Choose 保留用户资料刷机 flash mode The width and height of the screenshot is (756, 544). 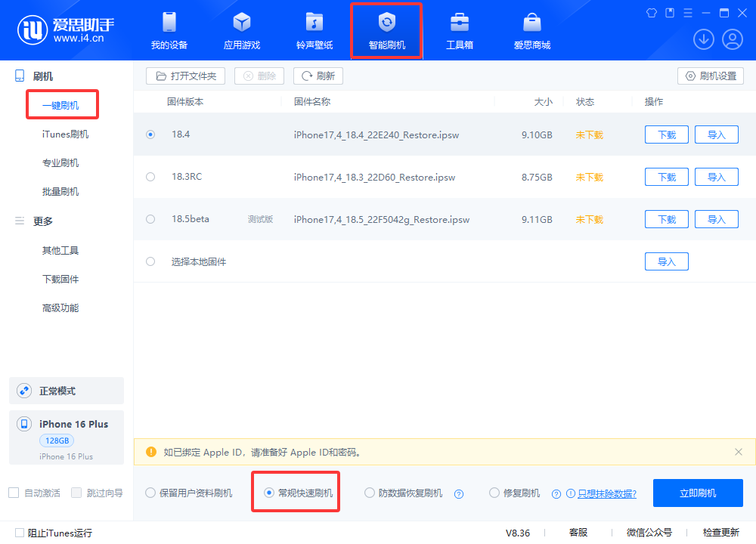point(149,492)
